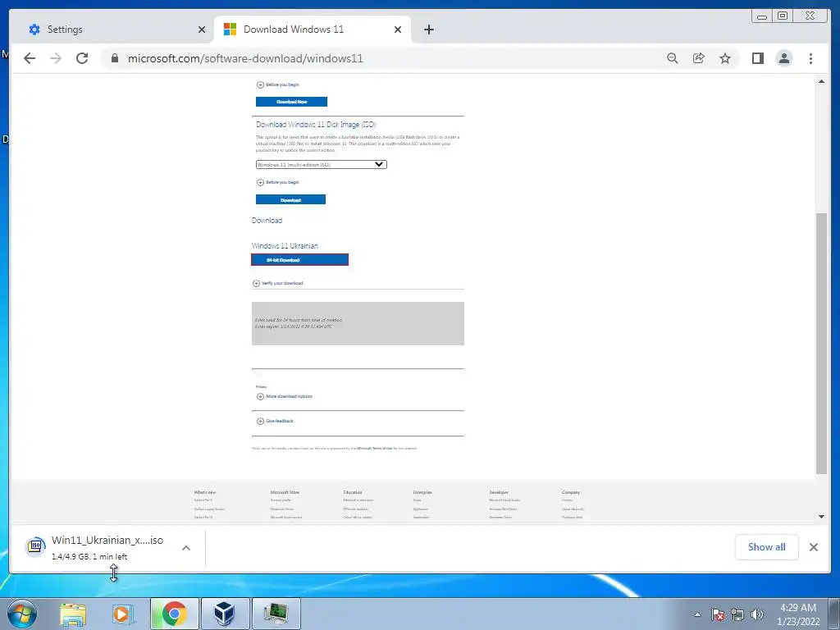This screenshot has width=840, height=630.
Task: Open options chevron for the iso download
Action: (186, 548)
